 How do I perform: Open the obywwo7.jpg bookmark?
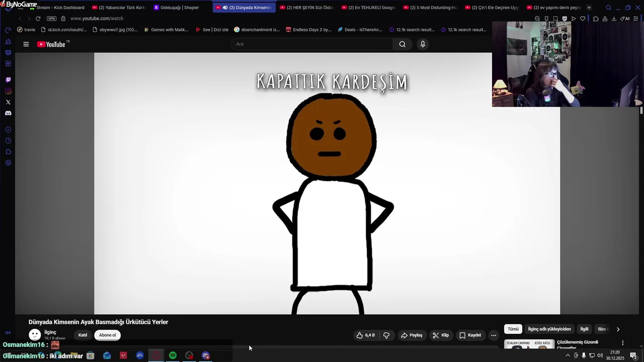[x=115, y=30]
